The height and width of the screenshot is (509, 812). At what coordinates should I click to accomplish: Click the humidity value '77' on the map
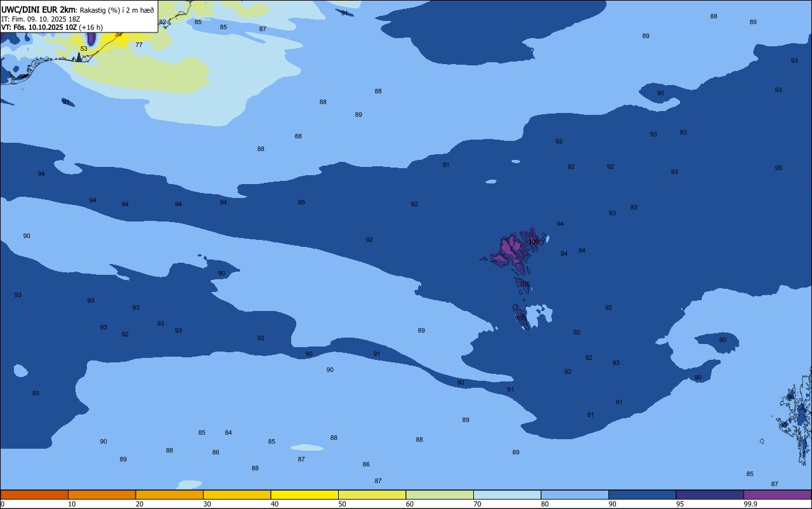click(139, 45)
